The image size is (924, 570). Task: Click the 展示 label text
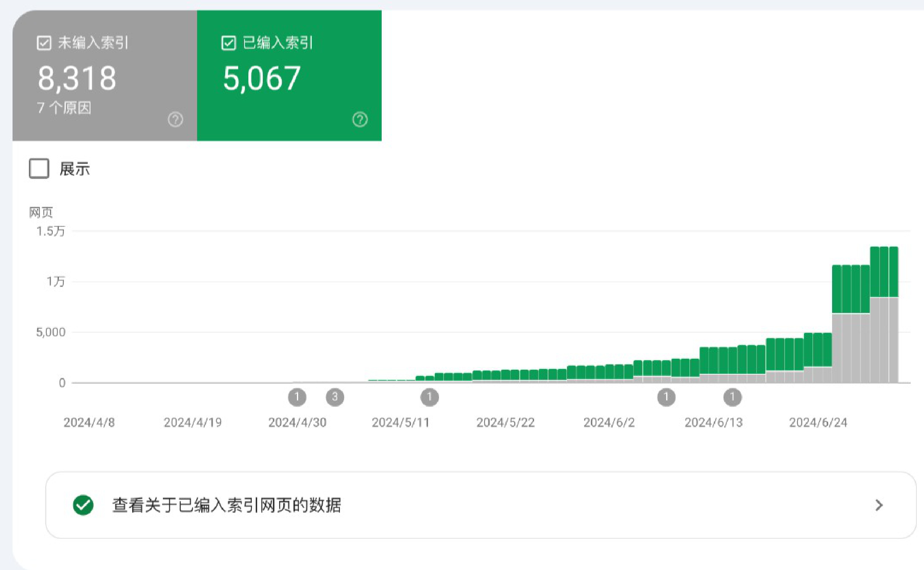point(75,169)
